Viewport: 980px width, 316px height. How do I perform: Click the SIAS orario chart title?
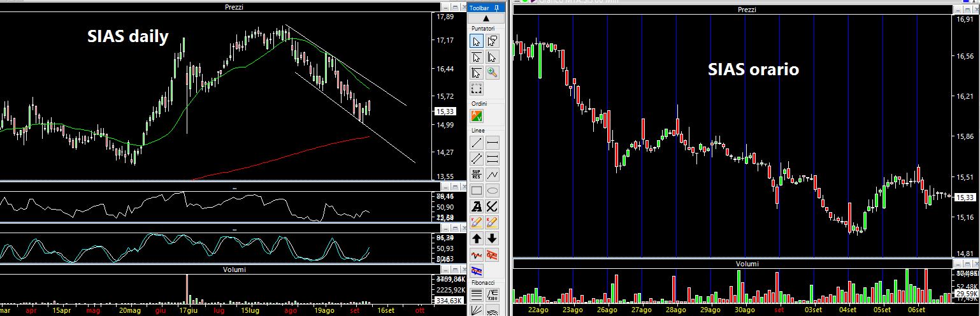tap(753, 69)
